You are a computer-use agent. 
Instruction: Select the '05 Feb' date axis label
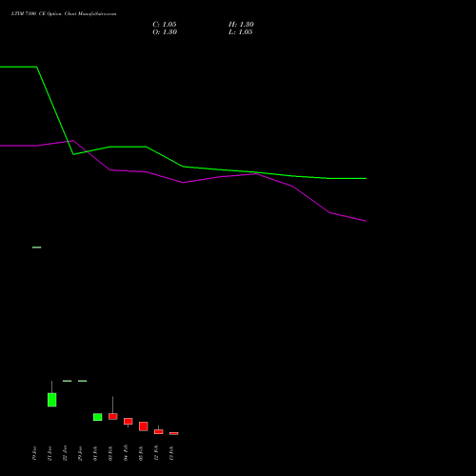point(141,453)
